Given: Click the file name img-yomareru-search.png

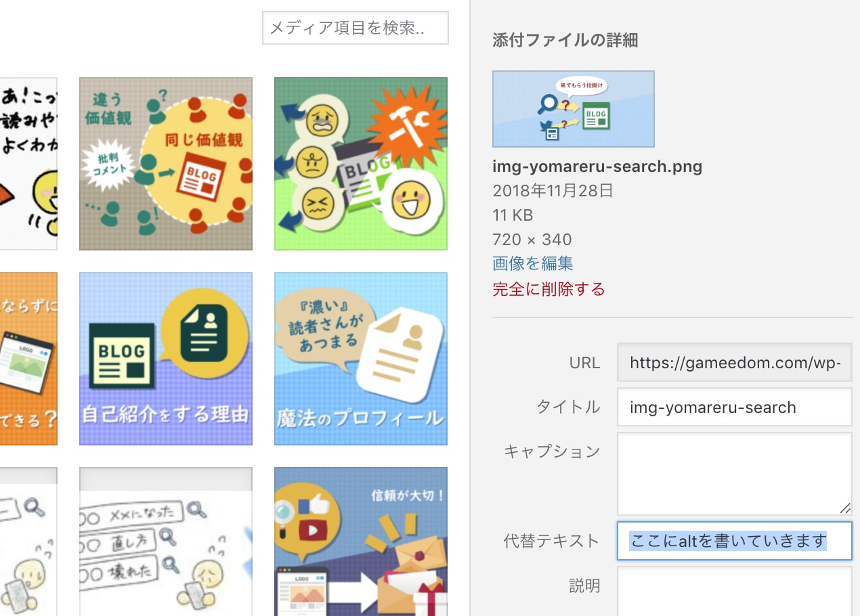Looking at the screenshot, I should pos(597,167).
